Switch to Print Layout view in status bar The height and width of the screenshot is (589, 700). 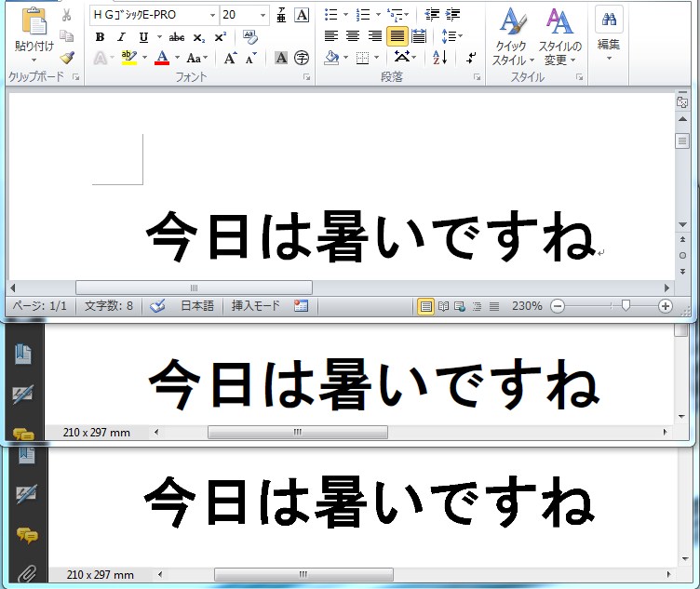[x=425, y=305]
